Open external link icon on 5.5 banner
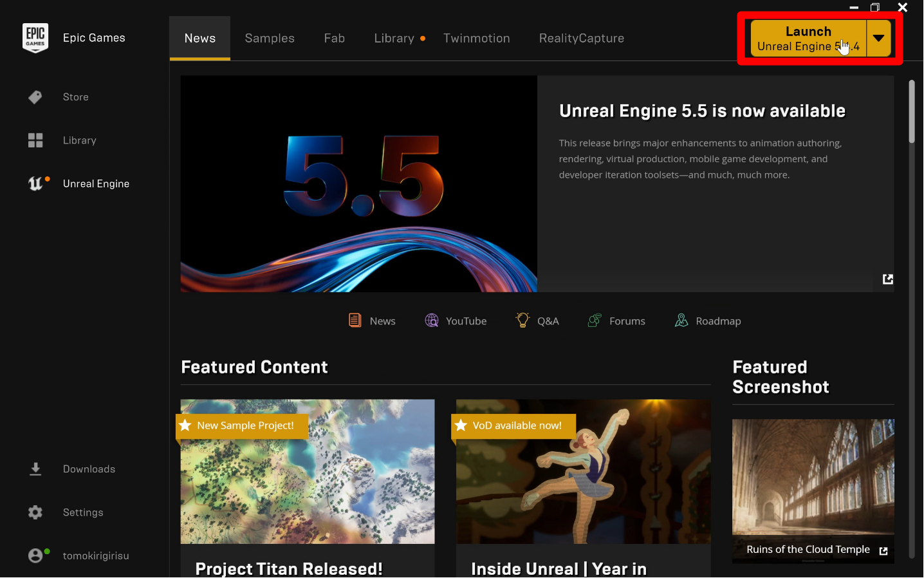Screen dimensions: 924x578 coord(888,279)
